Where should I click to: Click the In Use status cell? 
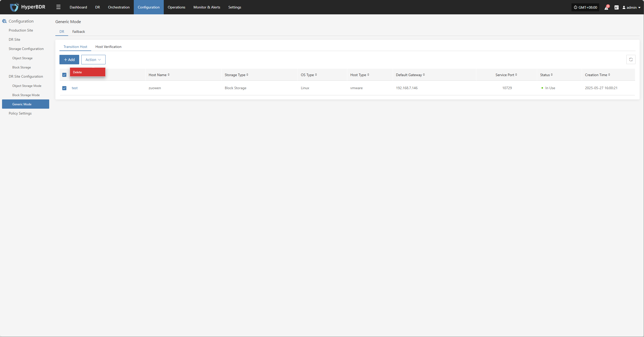point(548,88)
